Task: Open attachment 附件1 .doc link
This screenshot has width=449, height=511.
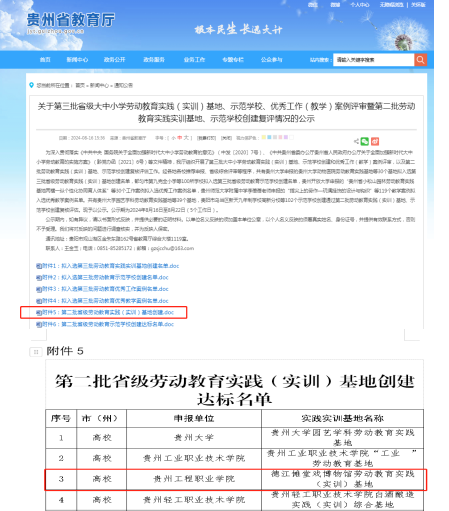Action: [110, 266]
